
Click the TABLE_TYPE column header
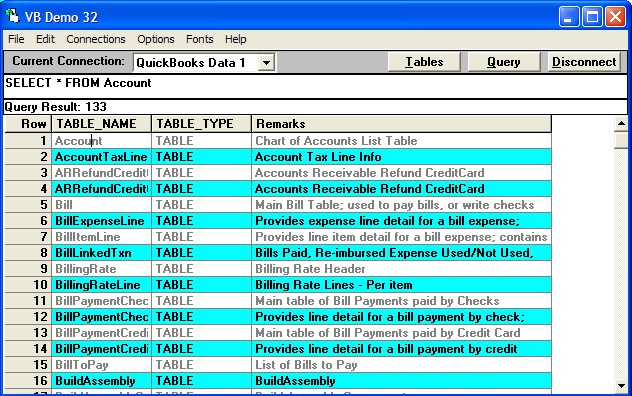coord(201,124)
